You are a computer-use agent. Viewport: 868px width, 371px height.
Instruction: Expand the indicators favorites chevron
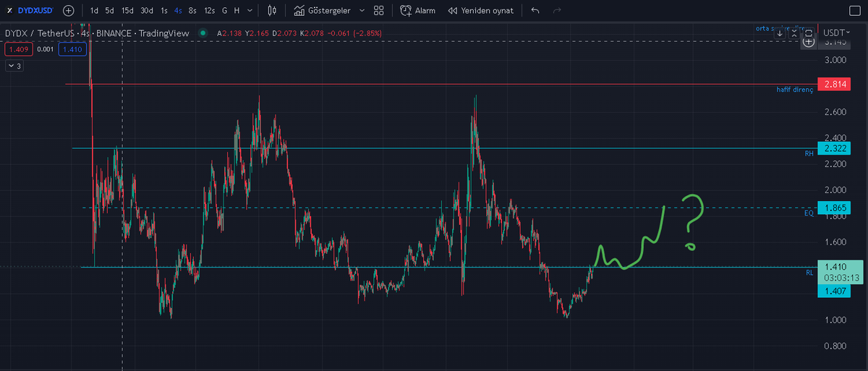click(x=362, y=11)
